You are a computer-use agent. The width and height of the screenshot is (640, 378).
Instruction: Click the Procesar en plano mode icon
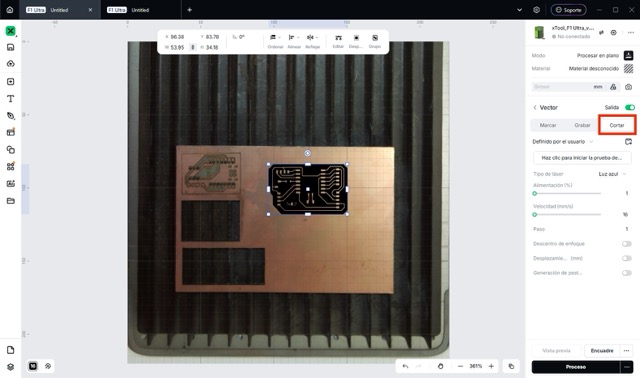629,56
